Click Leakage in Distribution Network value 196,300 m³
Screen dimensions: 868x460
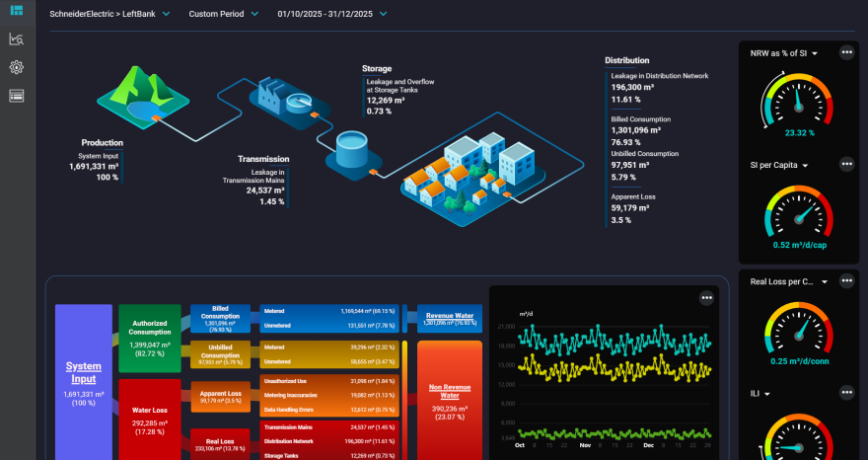tap(632, 88)
